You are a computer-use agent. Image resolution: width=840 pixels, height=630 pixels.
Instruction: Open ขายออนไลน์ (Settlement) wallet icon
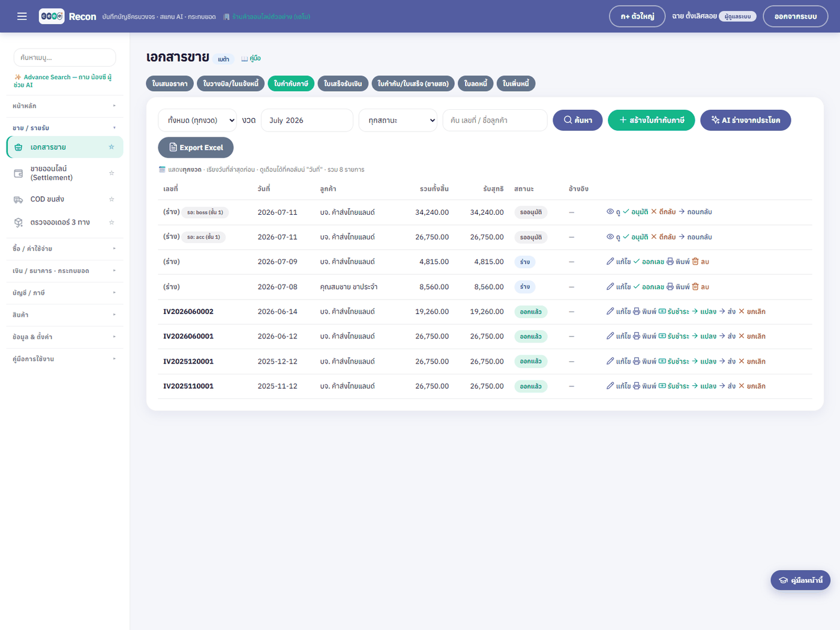tap(19, 173)
